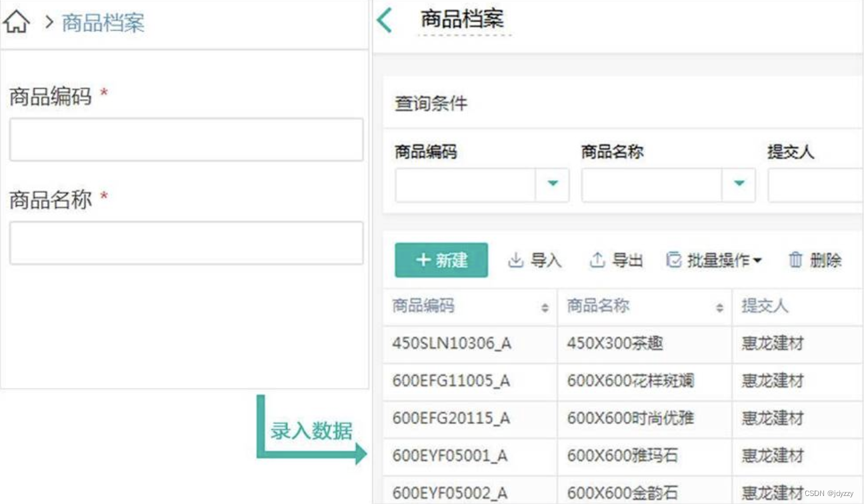Open the 商品编码 query dropdown arrow
864x504 pixels.
coord(553,184)
